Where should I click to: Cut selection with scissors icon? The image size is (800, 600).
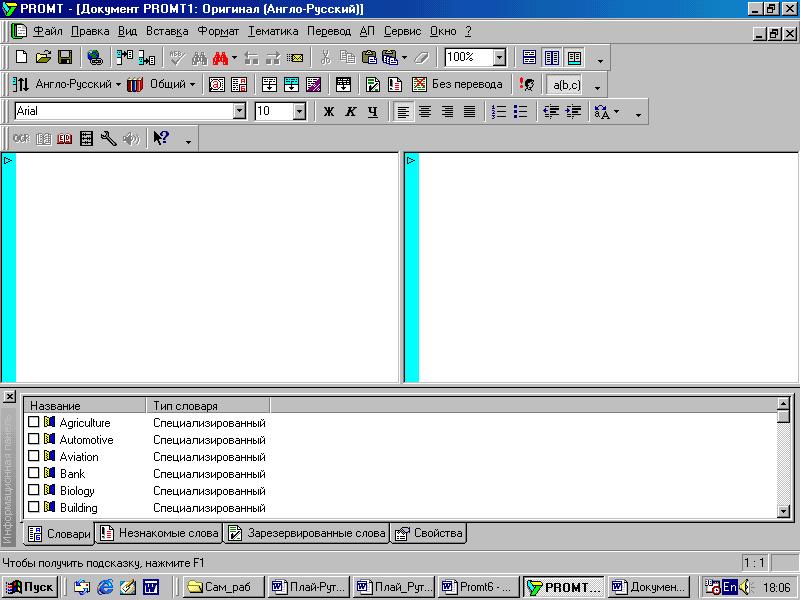pos(325,57)
